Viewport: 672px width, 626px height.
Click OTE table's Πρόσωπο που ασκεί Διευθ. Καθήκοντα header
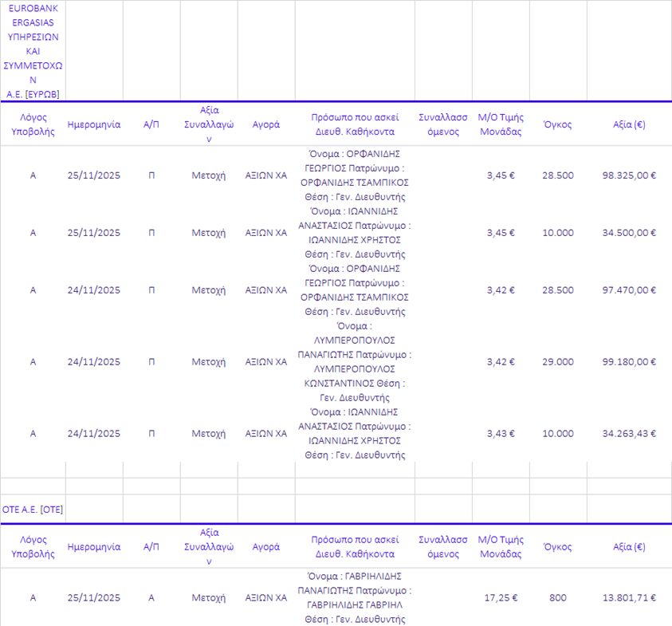[x=355, y=547]
